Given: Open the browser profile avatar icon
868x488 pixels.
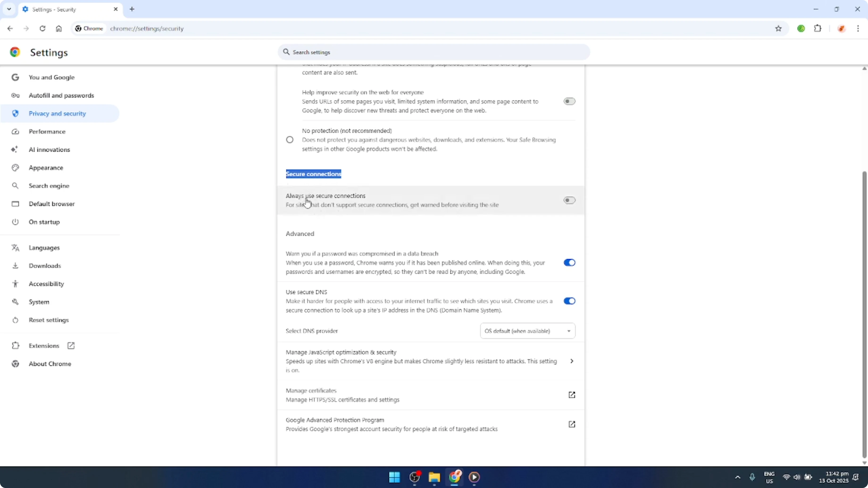Looking at the screenshot, I should click(841, 28).
